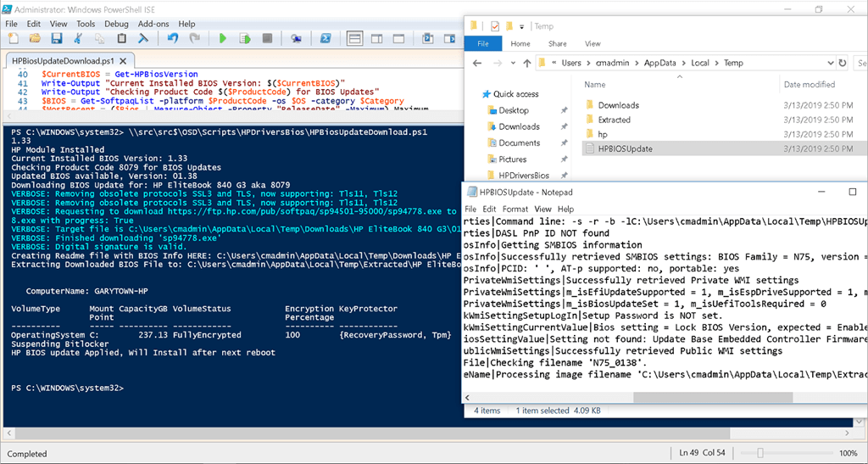The height and width of the screenshot is (464, 868).
Task: Select Documents in Quick access
Action: (519, 143)
